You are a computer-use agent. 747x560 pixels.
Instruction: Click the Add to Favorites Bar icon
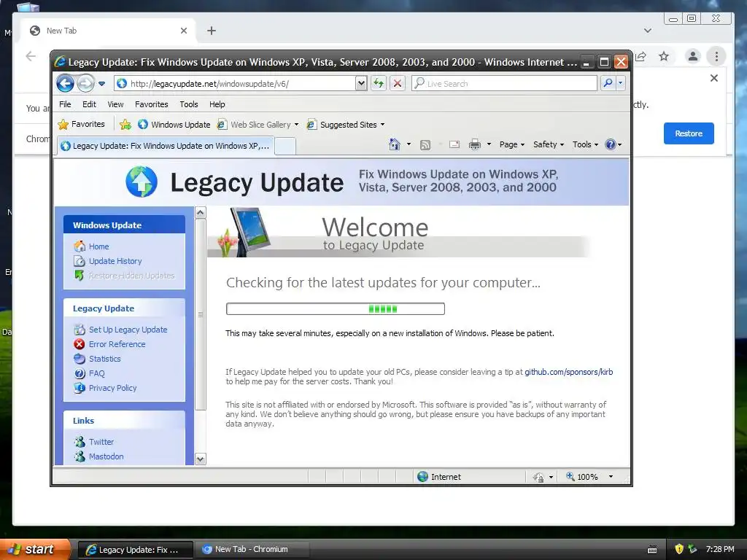tap(125, 124)
